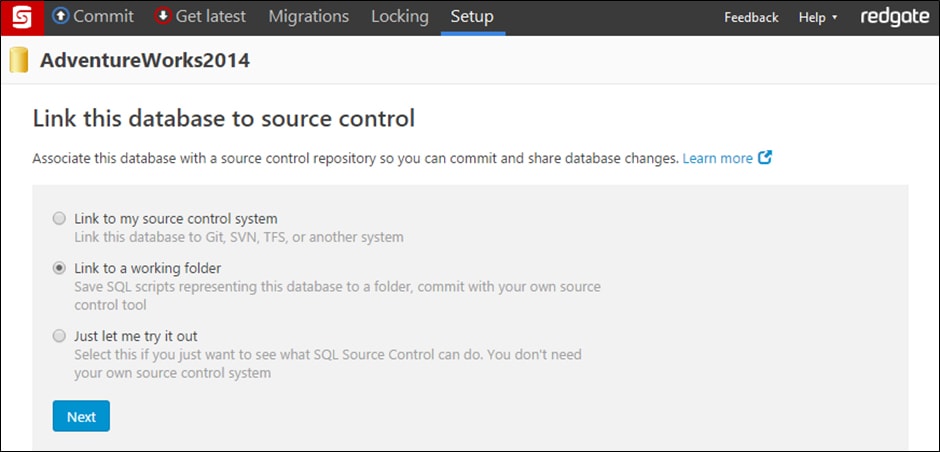Go to the Locking tab

coord(400,17)
